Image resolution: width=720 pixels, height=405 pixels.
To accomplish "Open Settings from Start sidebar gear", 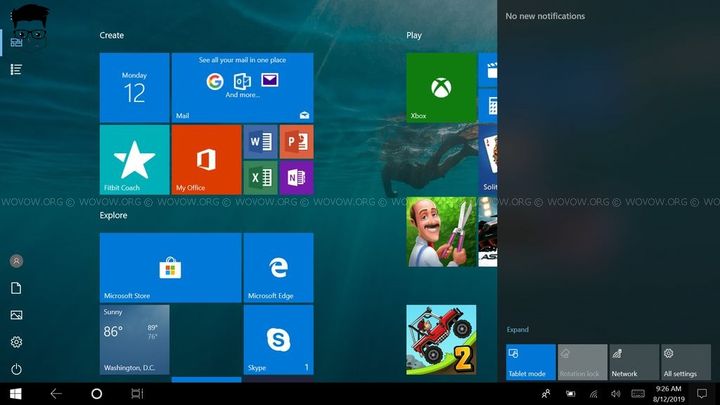I will click(x=17, y=342).
